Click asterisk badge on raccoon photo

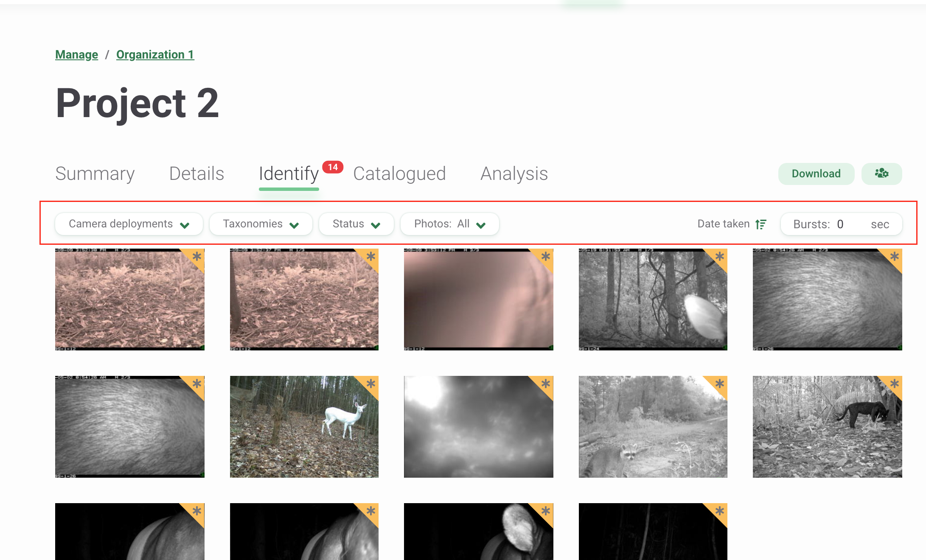[x=720, y=384]
